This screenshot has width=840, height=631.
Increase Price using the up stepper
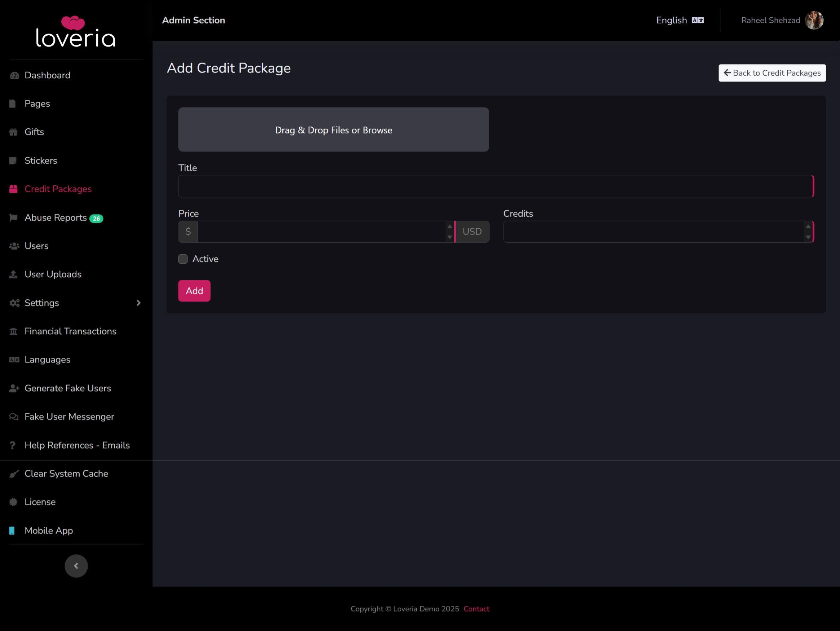450,227
